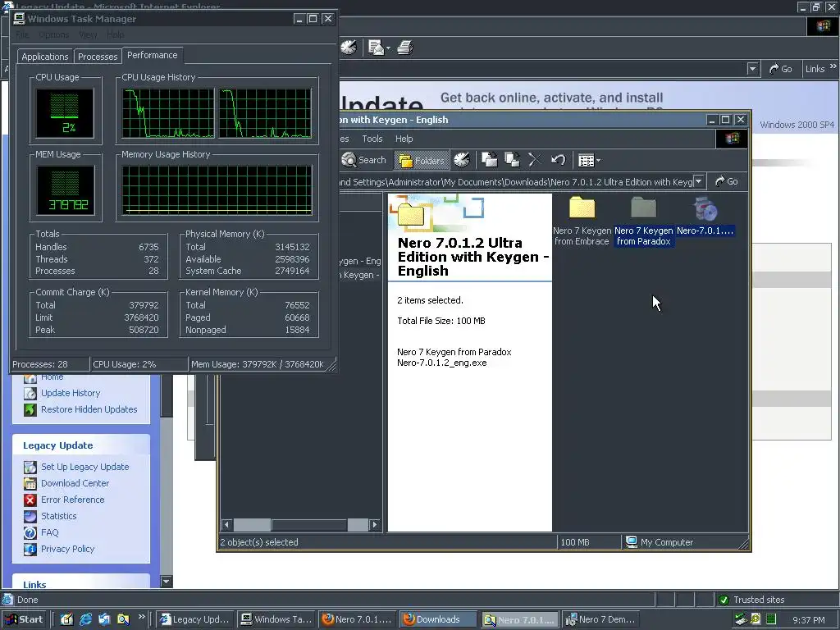Click the History icon in Explorer toolbar

pyautogui.click(x=461, y=160)
